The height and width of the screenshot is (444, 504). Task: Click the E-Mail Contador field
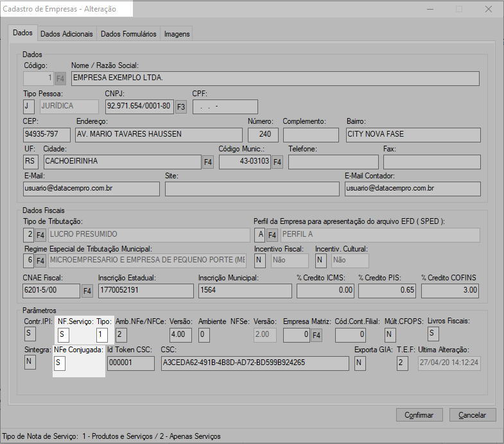[x=413, y=189]
